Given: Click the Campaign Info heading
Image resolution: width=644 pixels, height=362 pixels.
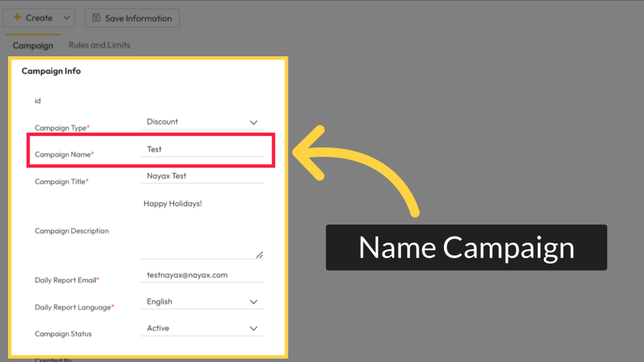Looking at the screenshot, I should 51,71.
